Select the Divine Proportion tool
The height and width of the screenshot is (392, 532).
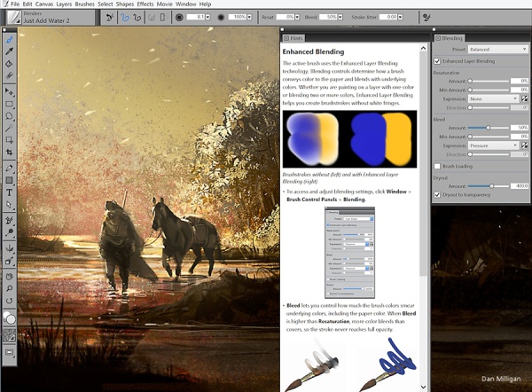coord(9,261)
